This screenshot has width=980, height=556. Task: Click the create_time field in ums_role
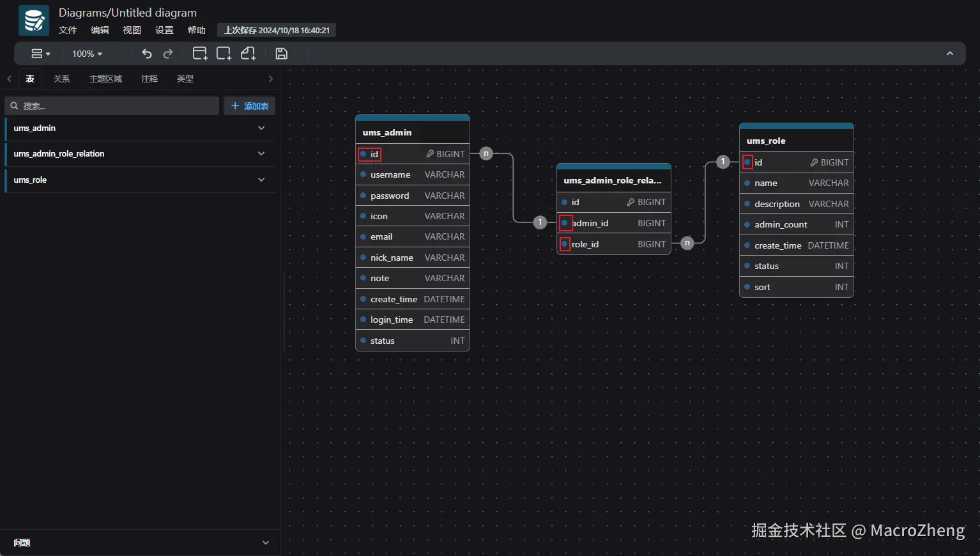pyautogui.click(x=797, y=245)
